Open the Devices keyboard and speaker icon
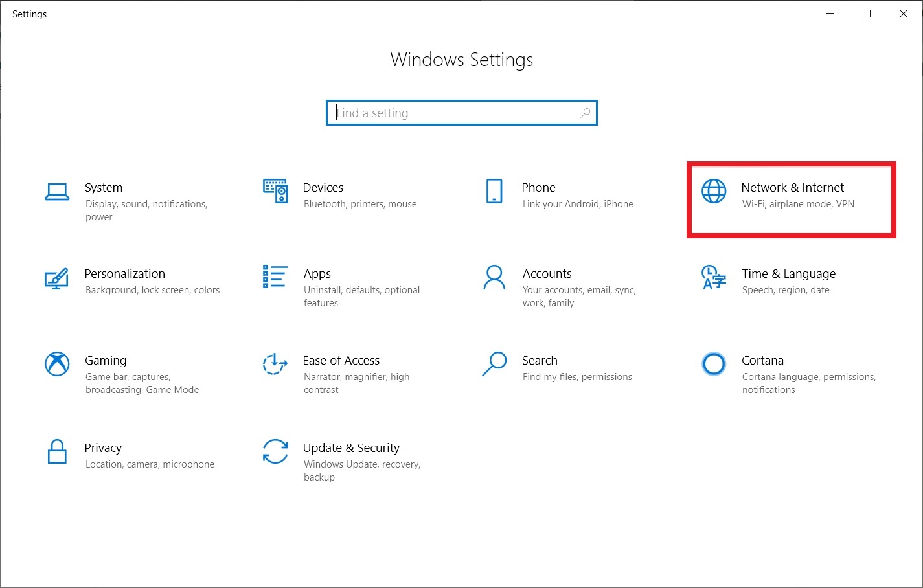Image resolution: width=923 pixels, height=588 pixels. click(275, 191)
